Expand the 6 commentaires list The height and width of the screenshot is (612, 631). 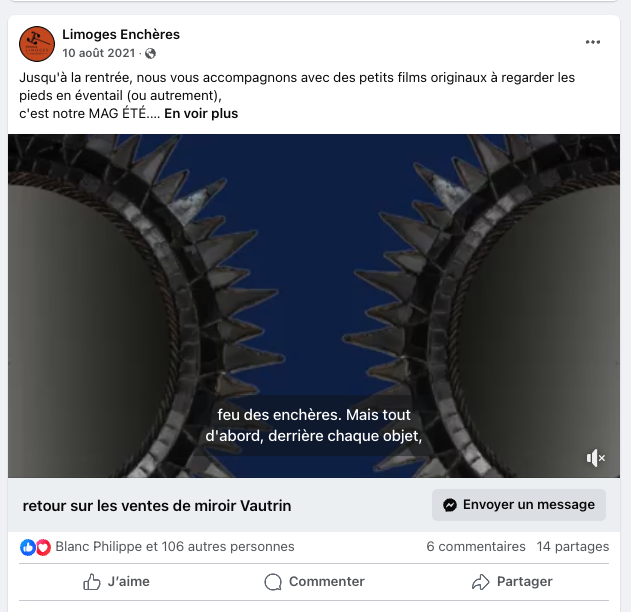click(475, 546)
